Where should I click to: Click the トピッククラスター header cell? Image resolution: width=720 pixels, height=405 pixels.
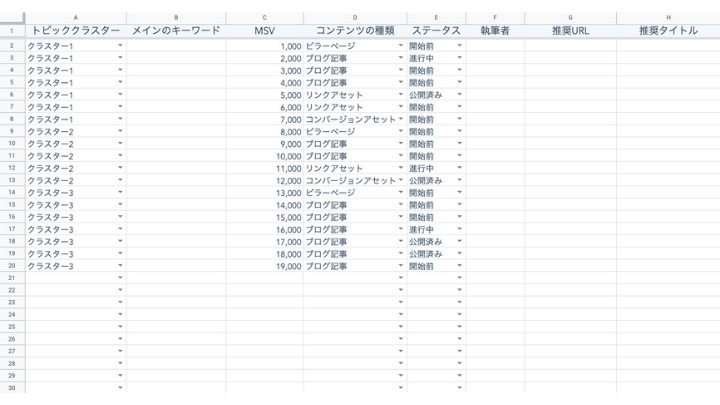(76, 32)
